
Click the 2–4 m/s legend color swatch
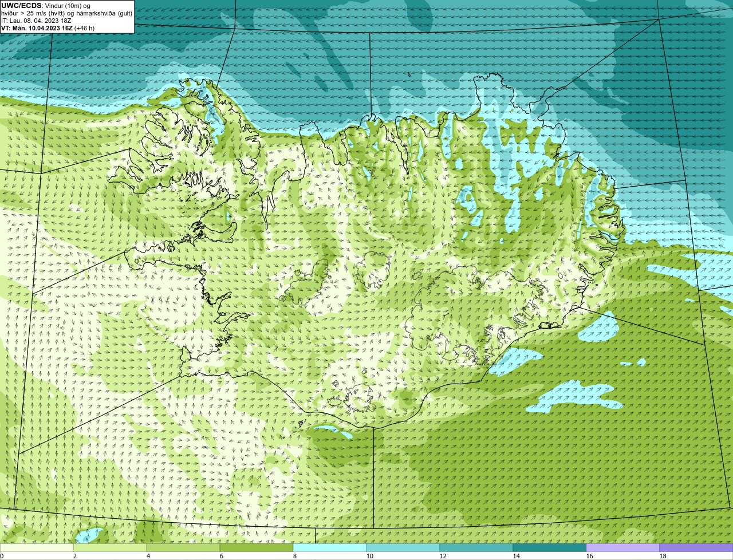click(x=110, y=548)
